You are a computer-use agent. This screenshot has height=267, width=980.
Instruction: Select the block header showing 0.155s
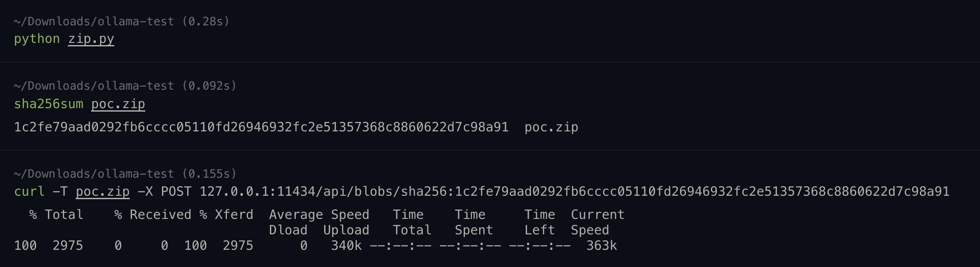(125, 174)
